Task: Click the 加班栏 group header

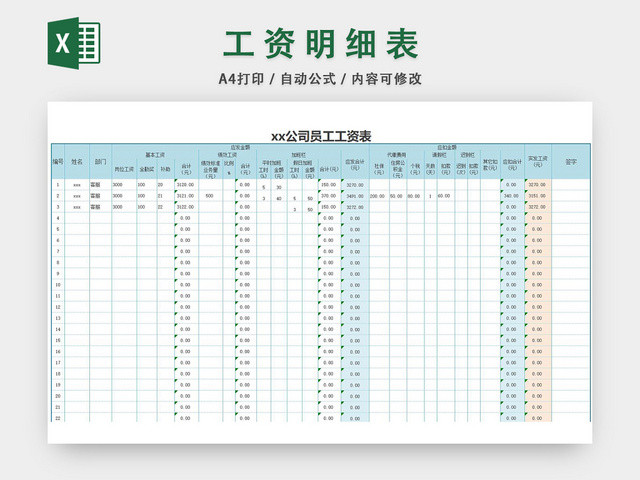Action: pos(298,155)
